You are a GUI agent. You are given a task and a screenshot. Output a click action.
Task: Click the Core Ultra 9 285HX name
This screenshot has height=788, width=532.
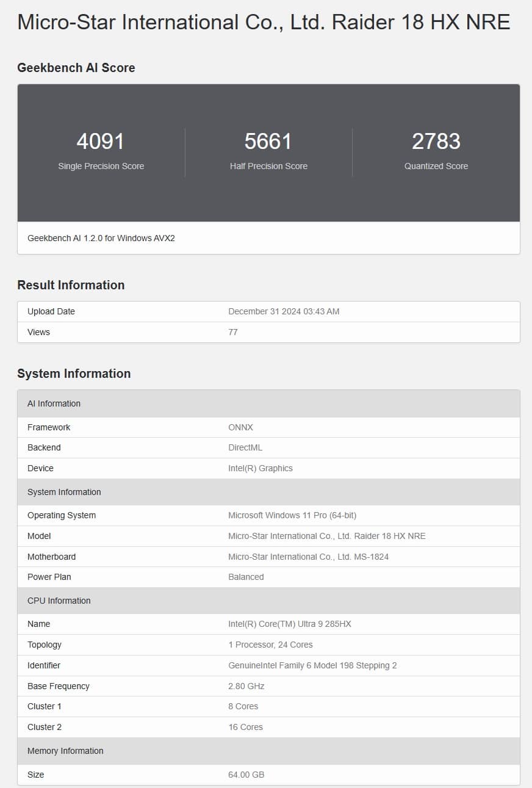coord(290,624)
